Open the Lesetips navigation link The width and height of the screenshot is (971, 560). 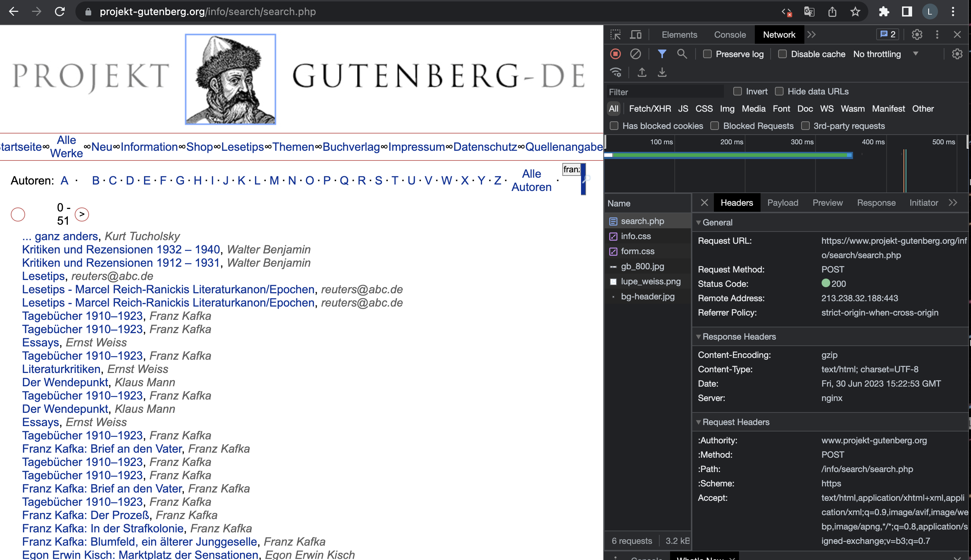coord(242,147)
